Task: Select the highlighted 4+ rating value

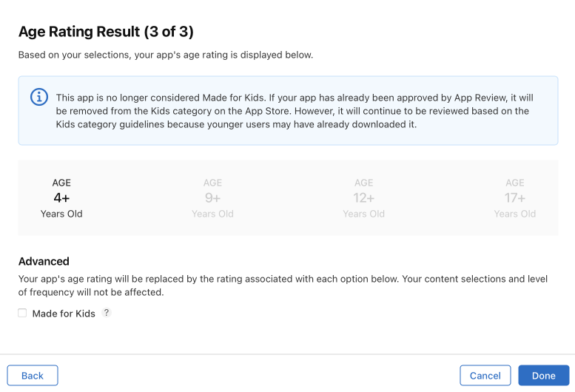Action: (61, 198)
